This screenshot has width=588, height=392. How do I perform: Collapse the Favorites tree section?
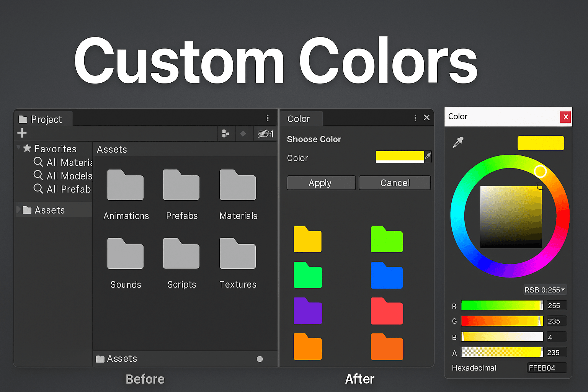(18, 147)
